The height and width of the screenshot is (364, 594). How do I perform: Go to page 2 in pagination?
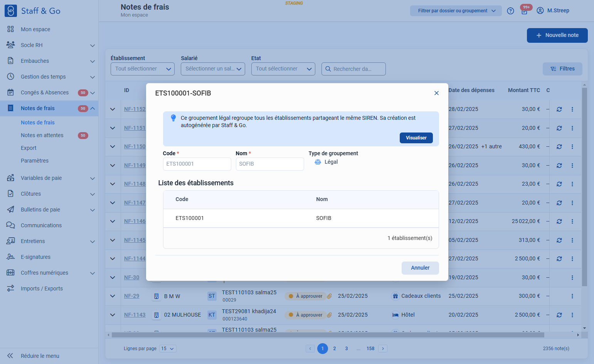pos(335,349)
